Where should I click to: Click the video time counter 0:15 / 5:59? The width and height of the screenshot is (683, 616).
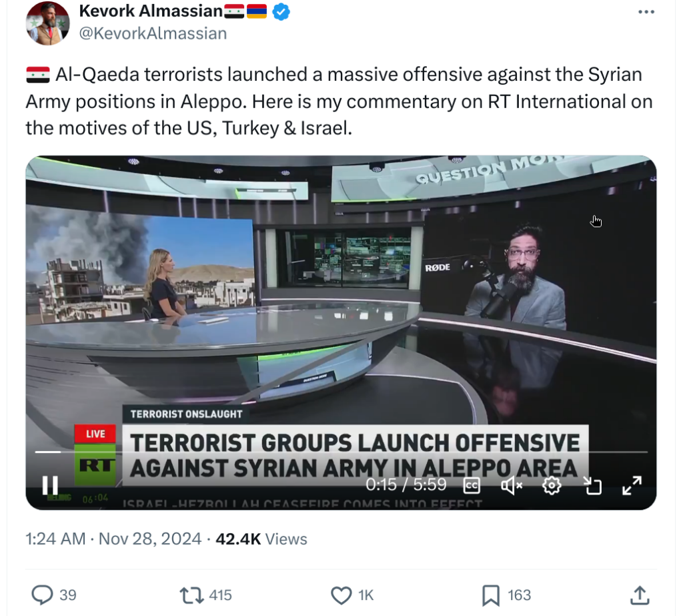[406, 485]
